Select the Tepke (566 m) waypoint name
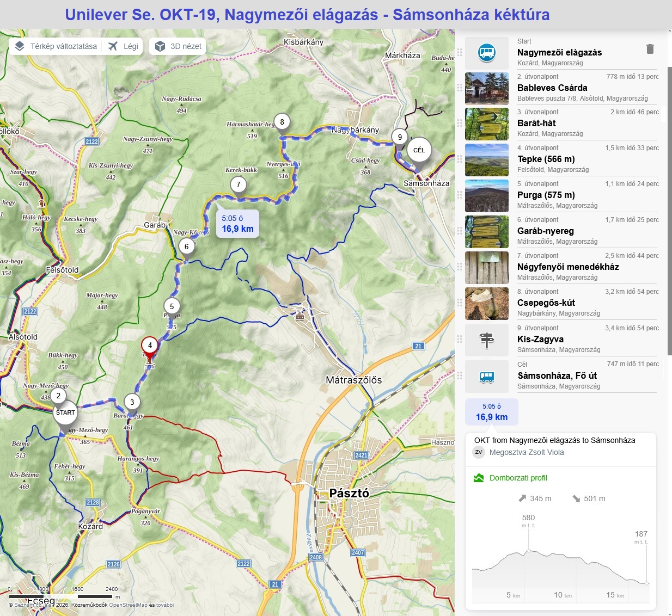 pyautogui.click(x=546, y=159)
